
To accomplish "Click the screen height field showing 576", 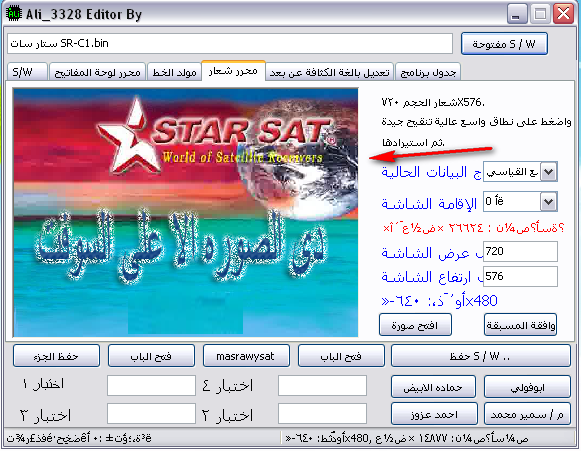I will click(x=520, y=276).
